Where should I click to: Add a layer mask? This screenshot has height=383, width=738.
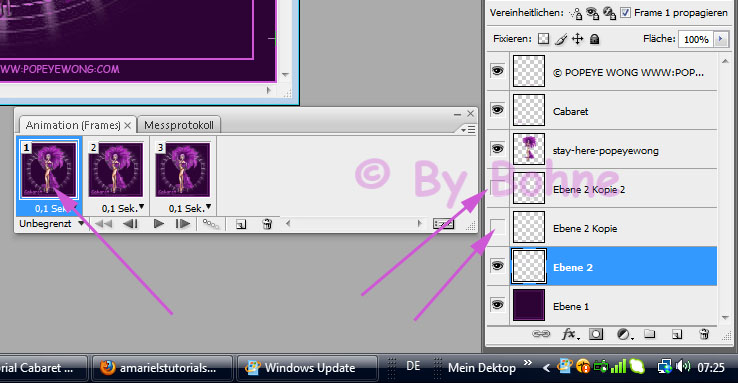(x=596, y=334)
